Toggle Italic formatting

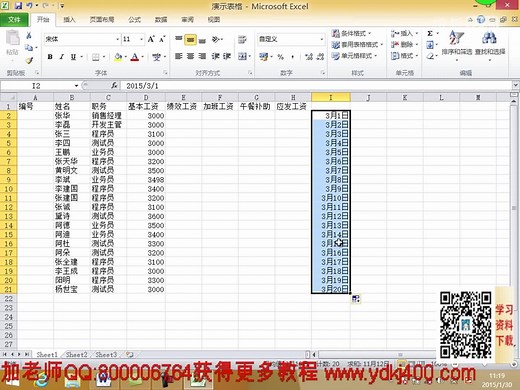click(x=62, y=57)
